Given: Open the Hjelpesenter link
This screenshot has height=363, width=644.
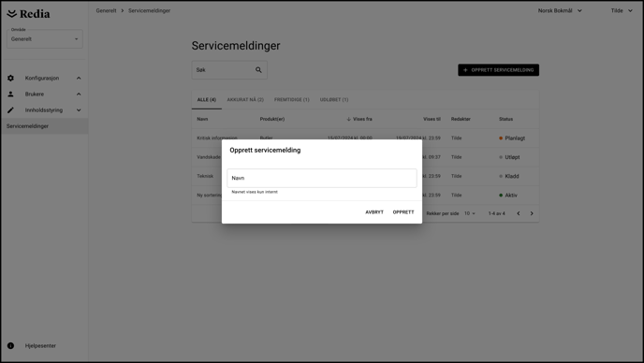Looking at the screenshot, I should [x=40, y=346].
